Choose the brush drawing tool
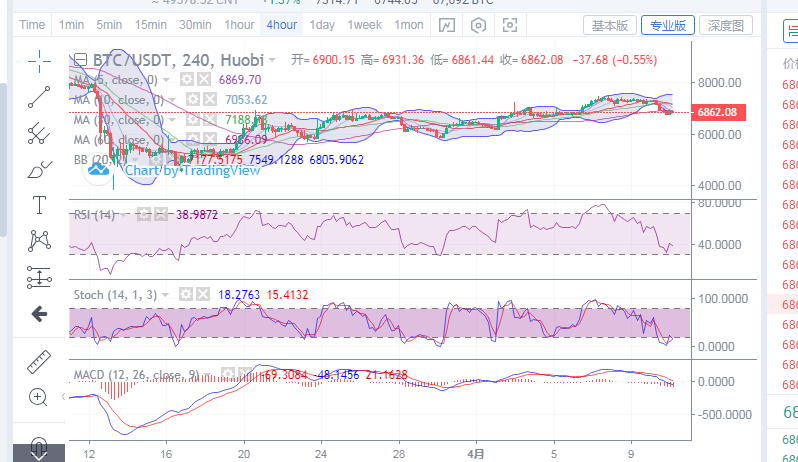 click(x=39, y=169)
